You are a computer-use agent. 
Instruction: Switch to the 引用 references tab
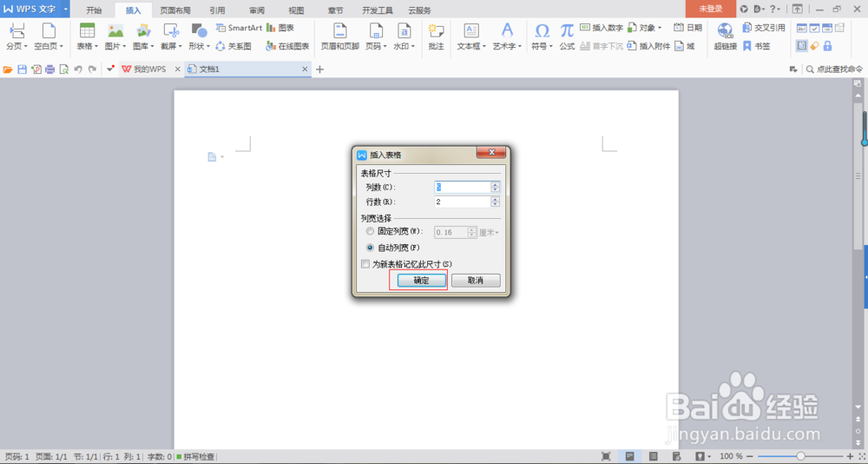click(217, 10)
